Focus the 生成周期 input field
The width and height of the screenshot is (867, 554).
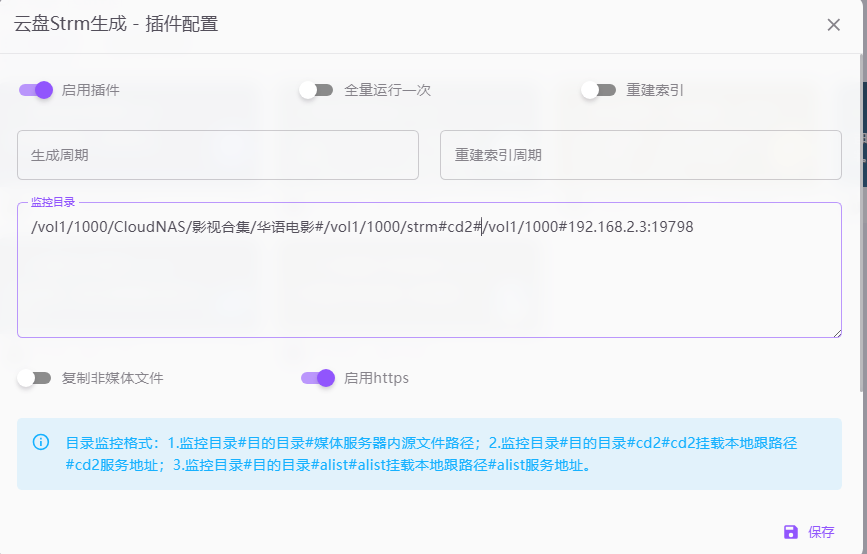click(218, 155)
